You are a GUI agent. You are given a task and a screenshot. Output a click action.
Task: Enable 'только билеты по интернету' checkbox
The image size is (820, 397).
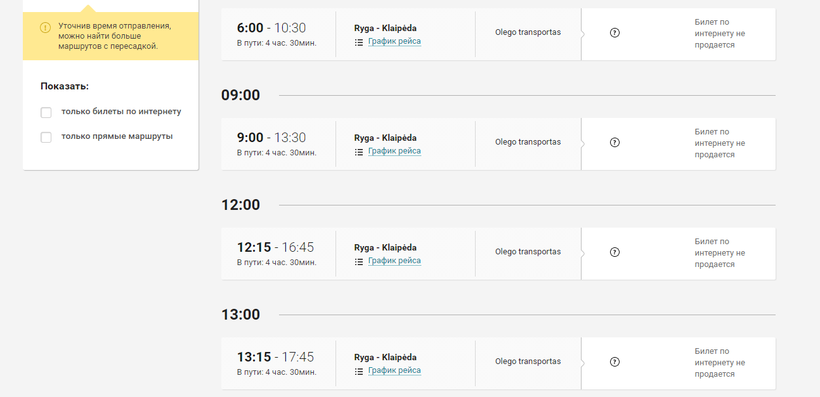tap(46, 112)
